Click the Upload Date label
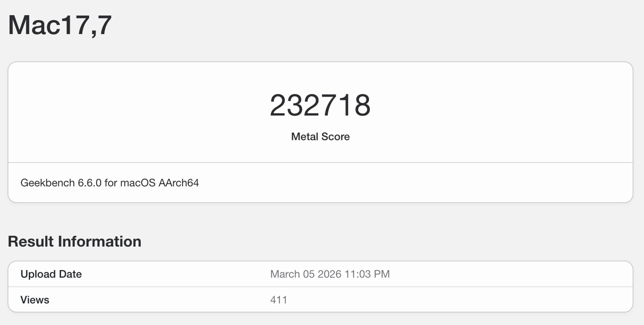 tap(51, 274)
